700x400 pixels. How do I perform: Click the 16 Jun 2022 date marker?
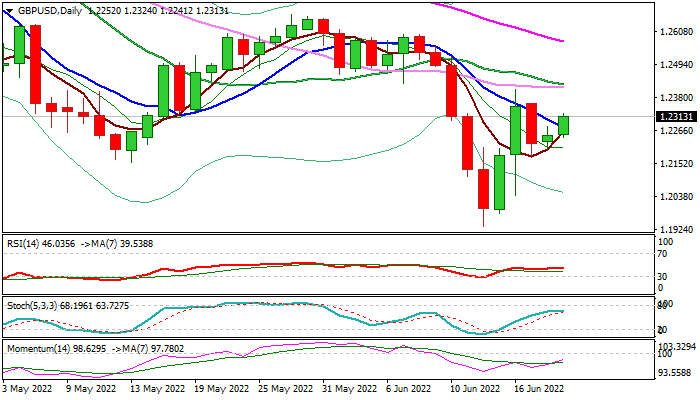[x=539, y=389]
